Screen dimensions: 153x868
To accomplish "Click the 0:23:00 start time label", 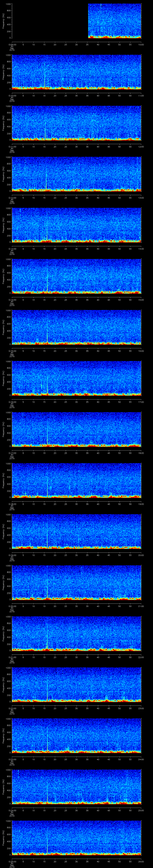I will (12, 759).
